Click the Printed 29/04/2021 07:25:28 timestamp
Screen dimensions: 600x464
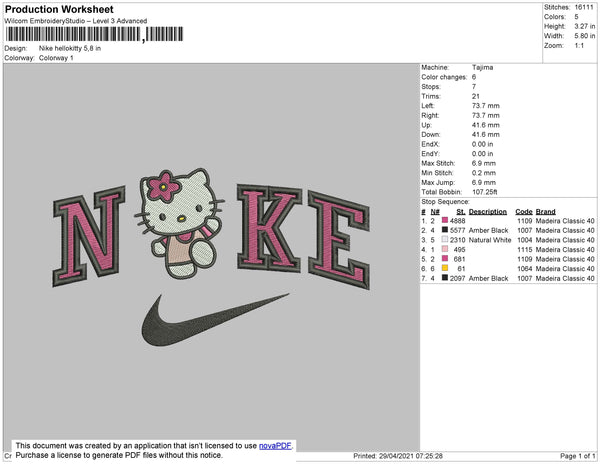coord(398,456)
